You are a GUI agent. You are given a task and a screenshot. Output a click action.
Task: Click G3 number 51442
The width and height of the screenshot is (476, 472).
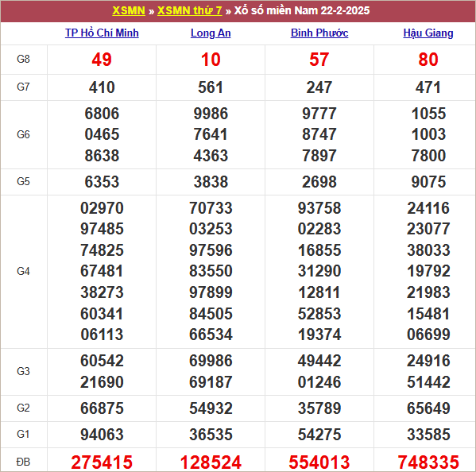[428, 382]
